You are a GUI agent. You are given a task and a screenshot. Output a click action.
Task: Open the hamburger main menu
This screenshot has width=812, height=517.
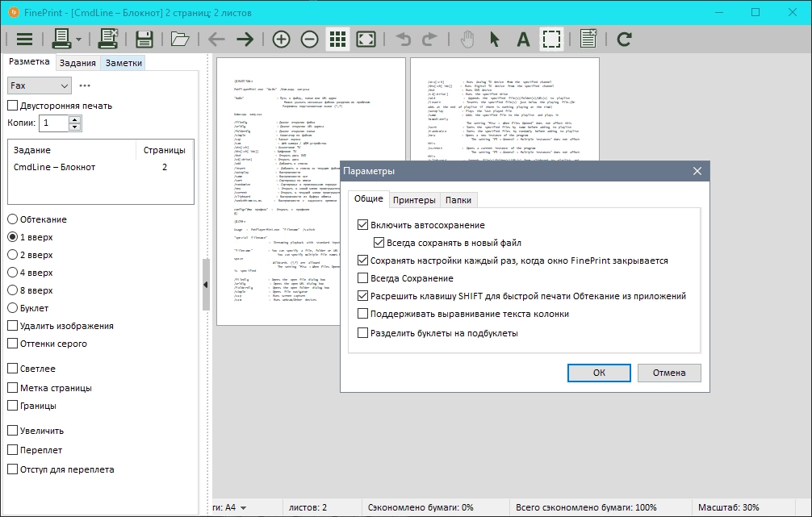coord(24,40)
